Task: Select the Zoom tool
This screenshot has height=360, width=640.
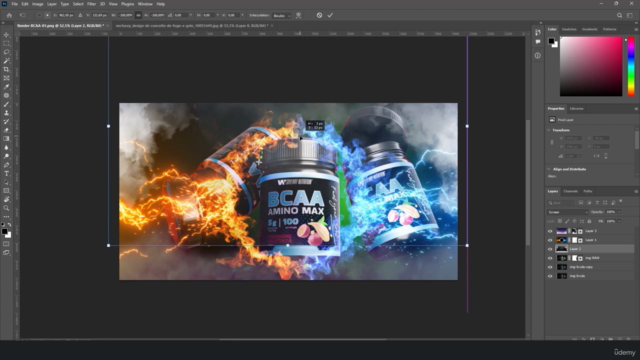Action: (x=6, y=208)
